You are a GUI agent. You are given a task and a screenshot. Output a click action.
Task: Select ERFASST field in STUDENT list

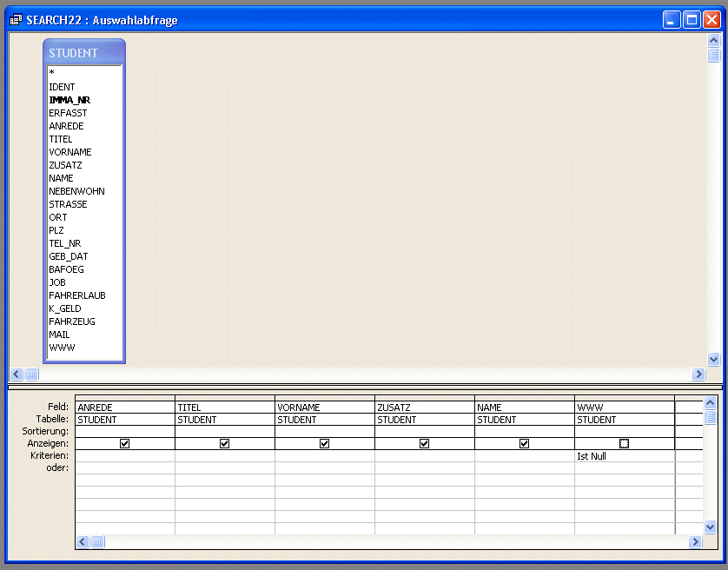coord(84,113)
